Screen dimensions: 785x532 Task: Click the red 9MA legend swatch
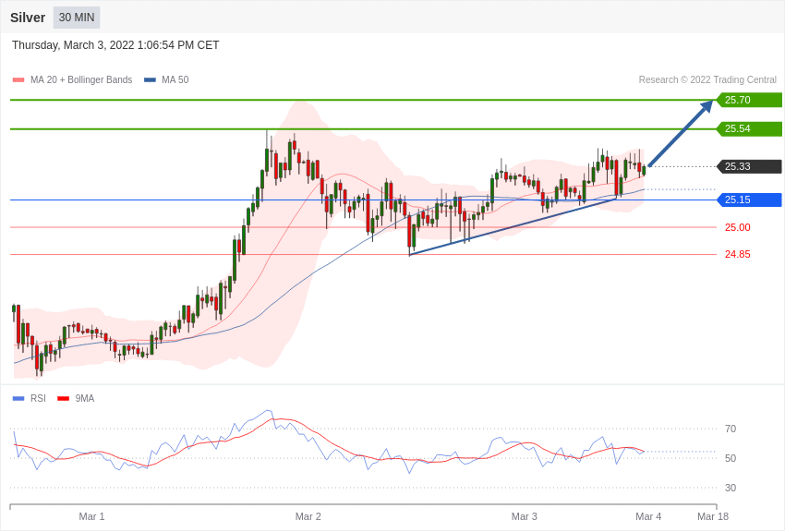63,399
